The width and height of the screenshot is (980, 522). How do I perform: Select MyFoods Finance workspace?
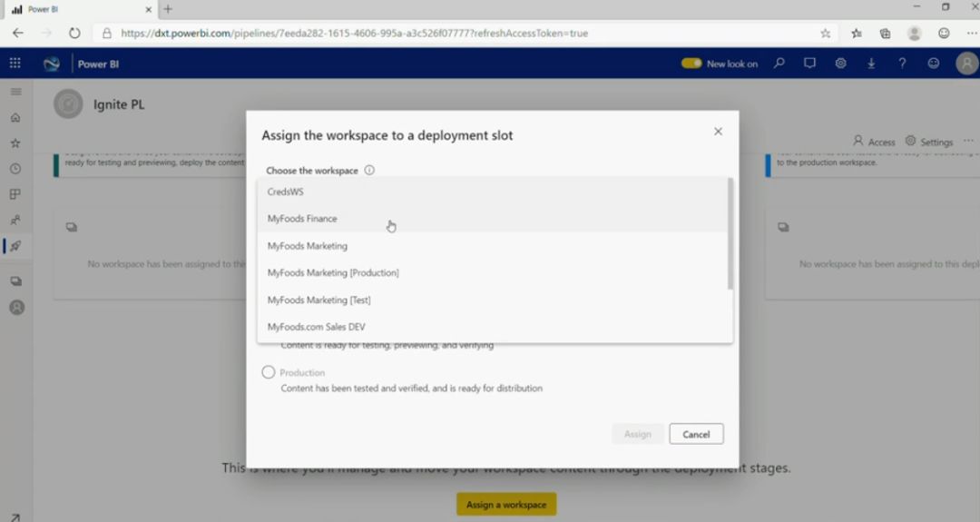coord(493,219)
